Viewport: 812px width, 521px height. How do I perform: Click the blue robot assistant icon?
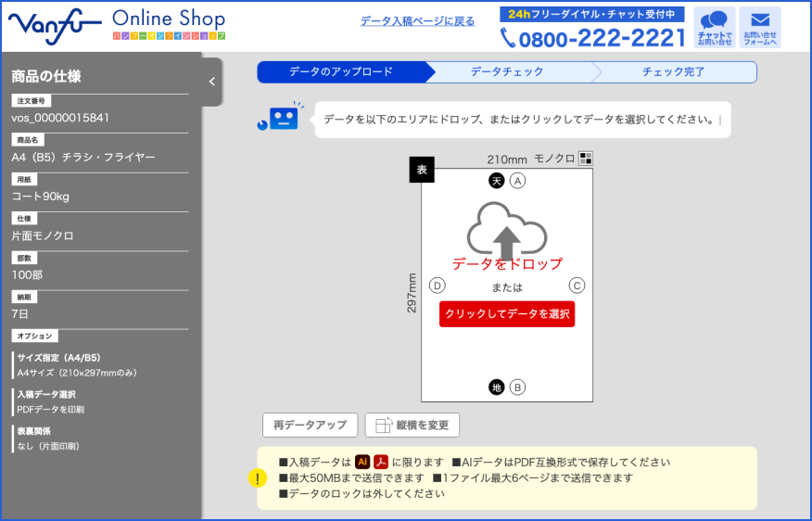pyautogui.click(x=282, y=118)
